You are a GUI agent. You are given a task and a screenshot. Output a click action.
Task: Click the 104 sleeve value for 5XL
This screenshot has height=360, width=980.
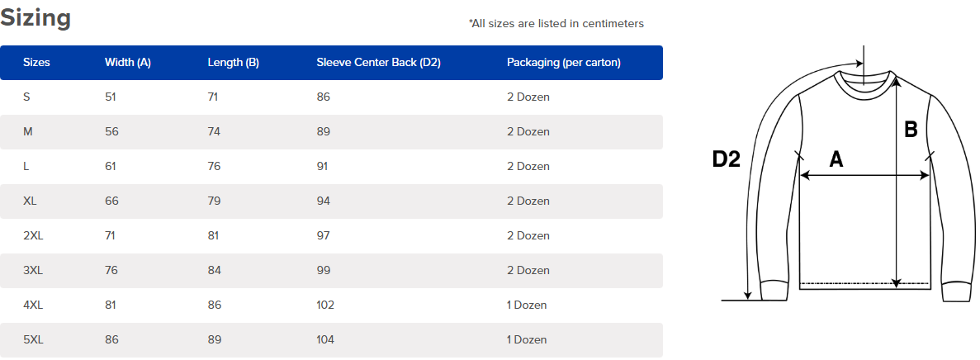point(325,340)
